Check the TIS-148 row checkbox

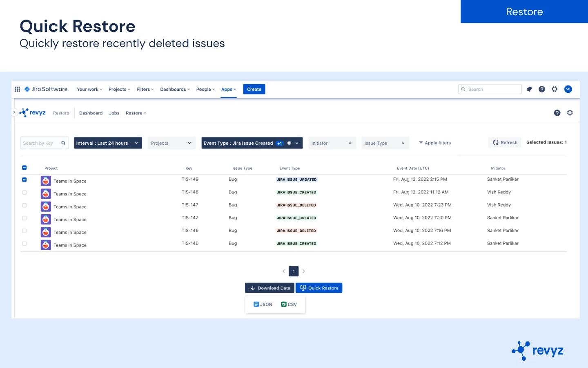(x=24, y=192)
